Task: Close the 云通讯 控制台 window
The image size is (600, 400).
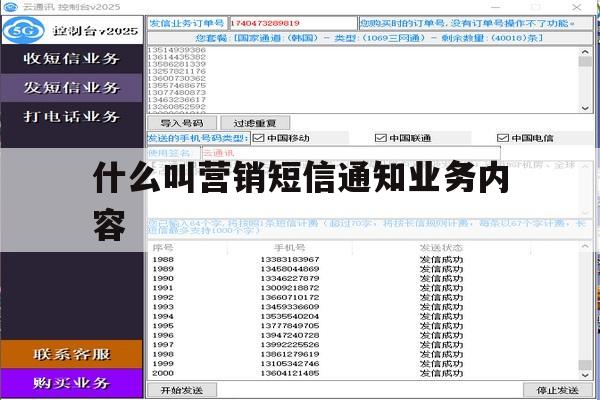Action: click(577, 7)
